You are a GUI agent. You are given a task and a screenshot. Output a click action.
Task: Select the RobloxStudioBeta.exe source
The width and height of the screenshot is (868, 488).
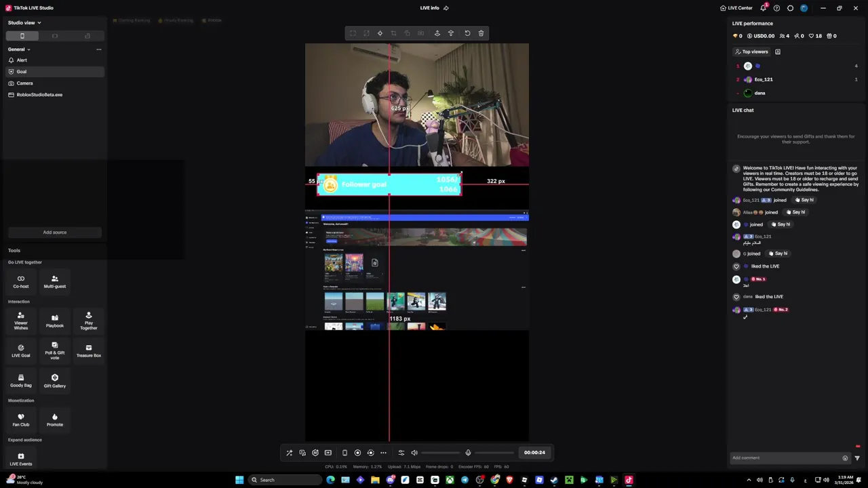tap(54, 95)
